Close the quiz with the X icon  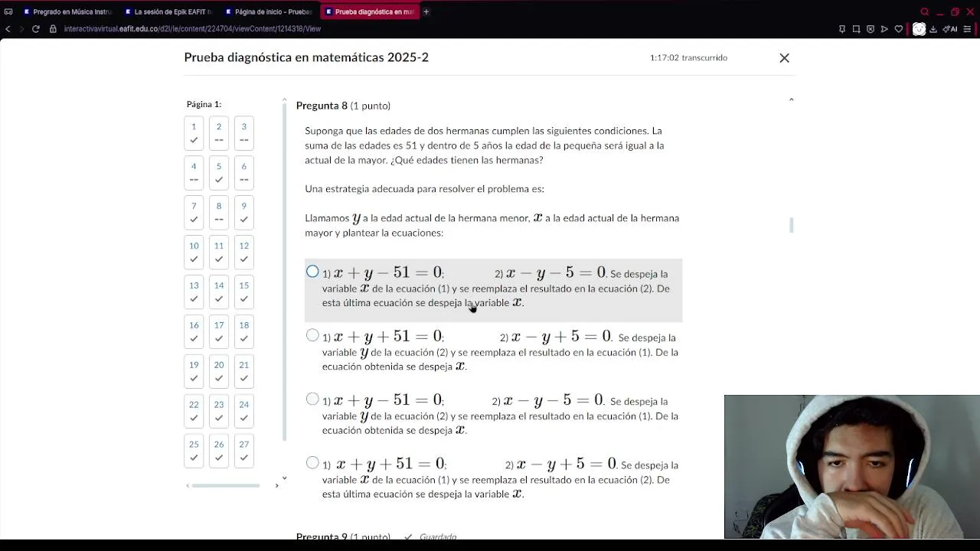tap(784, 58)
